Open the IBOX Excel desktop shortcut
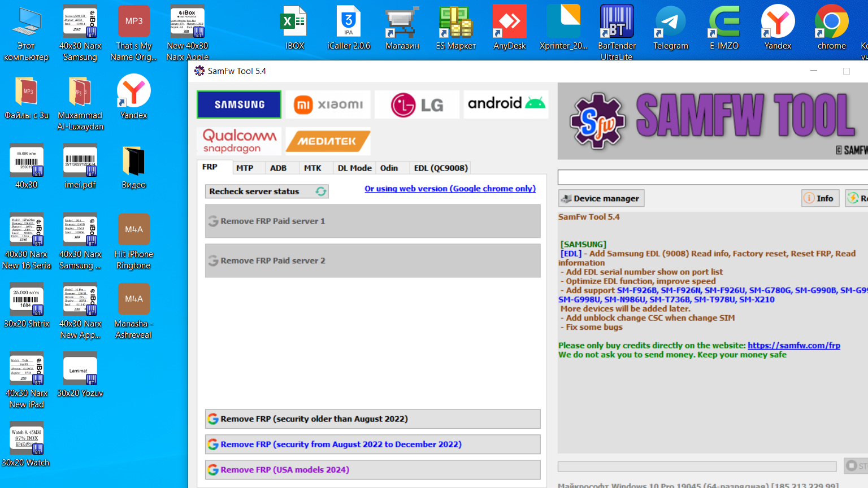 point(294,28)
